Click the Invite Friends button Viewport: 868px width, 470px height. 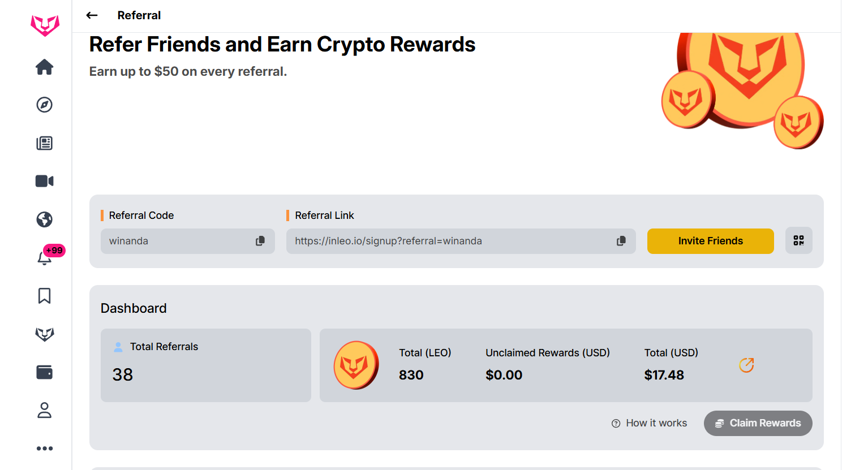710,241
